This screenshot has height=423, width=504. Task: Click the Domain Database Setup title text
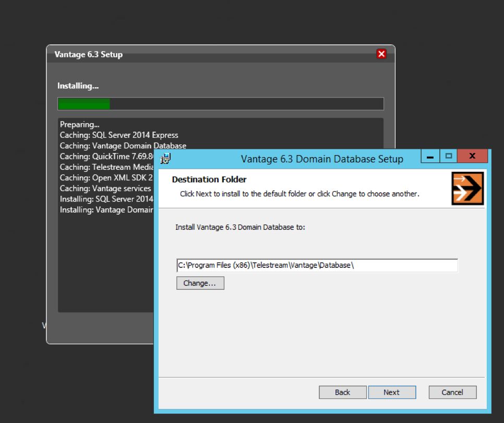pos(322,159)
